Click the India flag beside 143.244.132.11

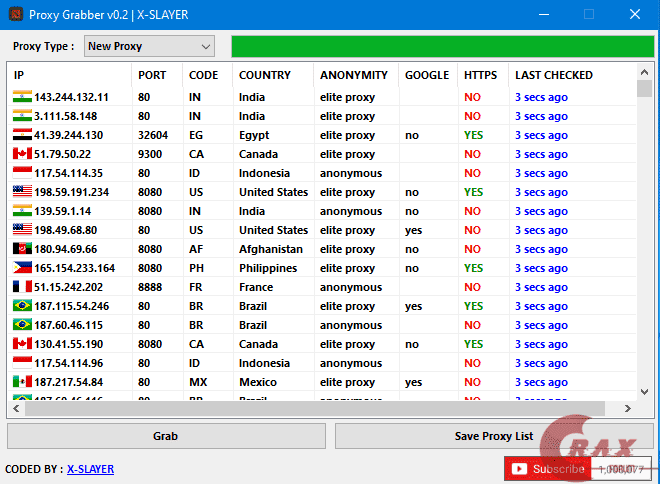tap(22, 97)
